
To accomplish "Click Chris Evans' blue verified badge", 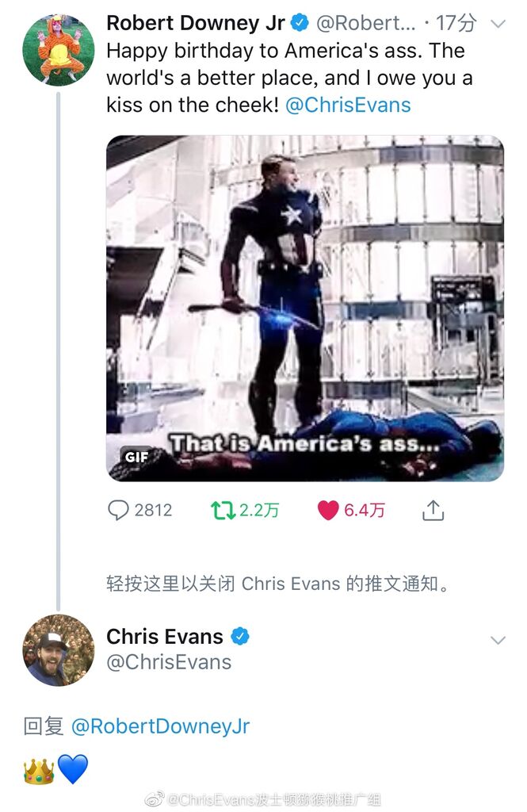I will [239, 636].
